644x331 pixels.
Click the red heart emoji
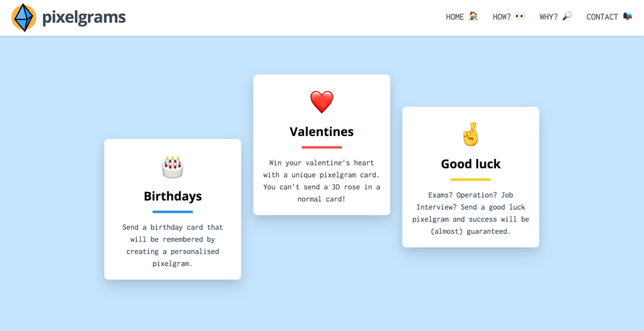[321, 102]
